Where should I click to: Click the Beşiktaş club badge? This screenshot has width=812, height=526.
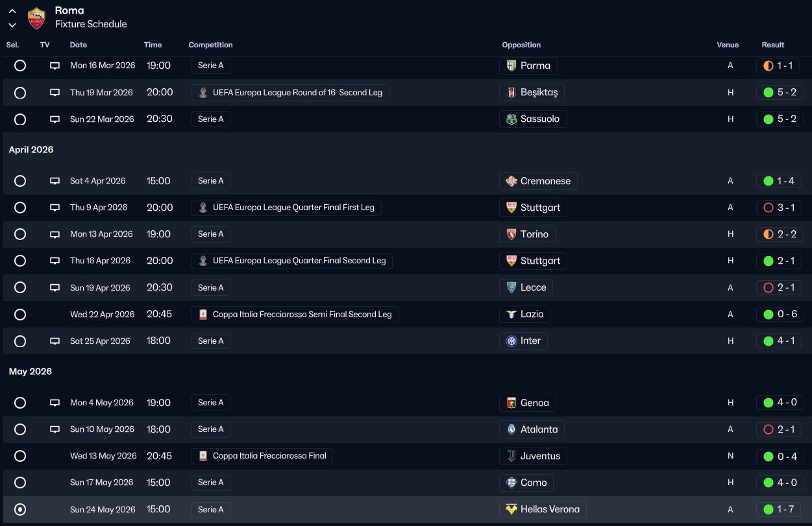coord(511,93)
